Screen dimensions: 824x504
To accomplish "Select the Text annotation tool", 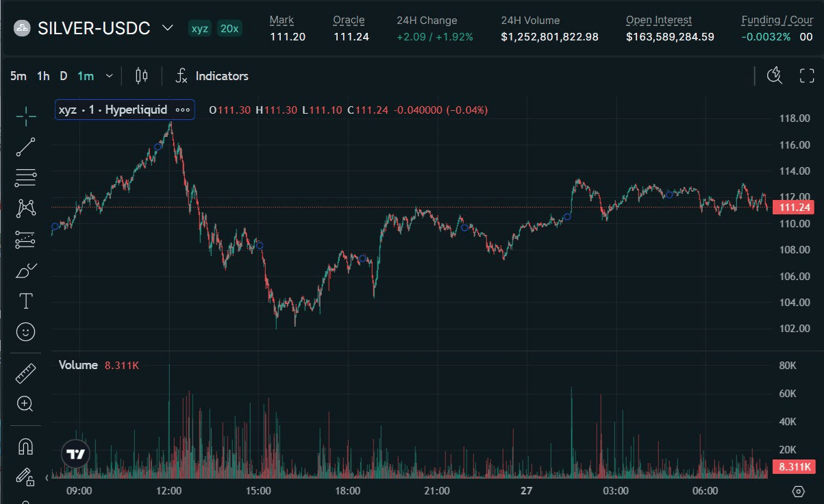I will [25, 301].
